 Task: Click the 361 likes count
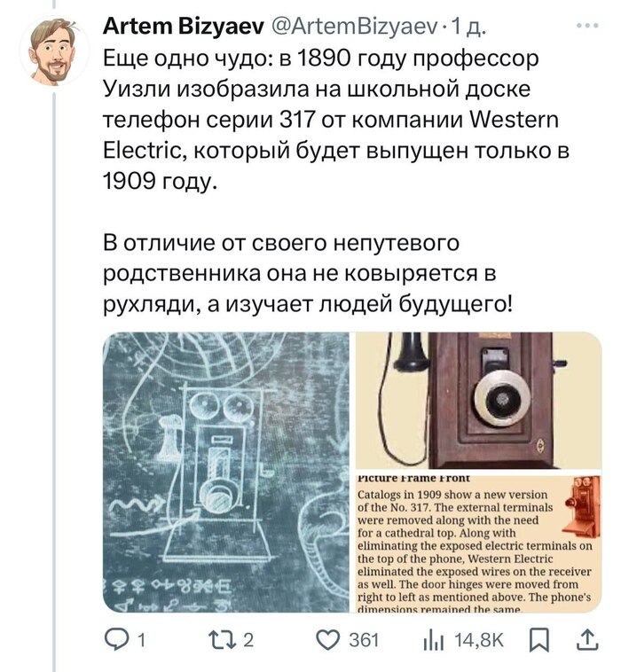point(364,640)
